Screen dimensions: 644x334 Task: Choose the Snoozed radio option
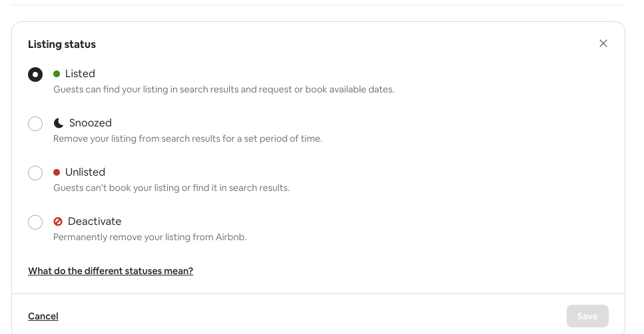coord(35,124)
